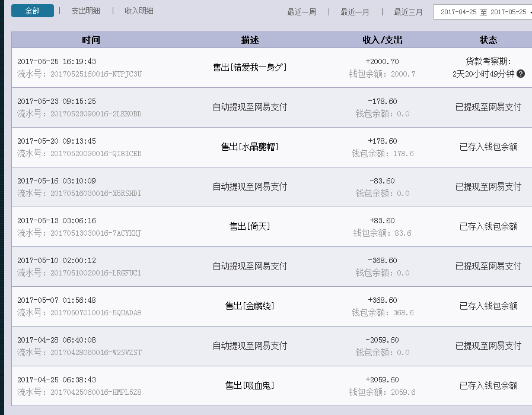Select the 最近一月 filter link
The image size is (532, 415).
click(x=354, y=12)
